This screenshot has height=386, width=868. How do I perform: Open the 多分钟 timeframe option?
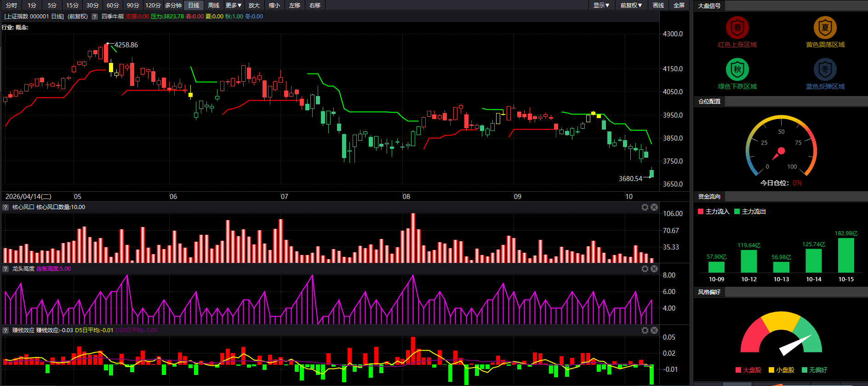pyautogui.click(x=173, y=5)
